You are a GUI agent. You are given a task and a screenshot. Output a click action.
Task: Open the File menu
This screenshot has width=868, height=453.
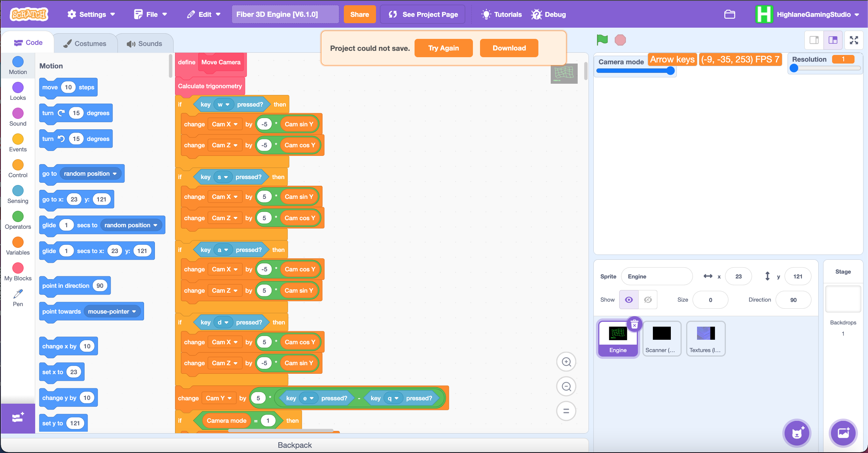click(150, 14)
